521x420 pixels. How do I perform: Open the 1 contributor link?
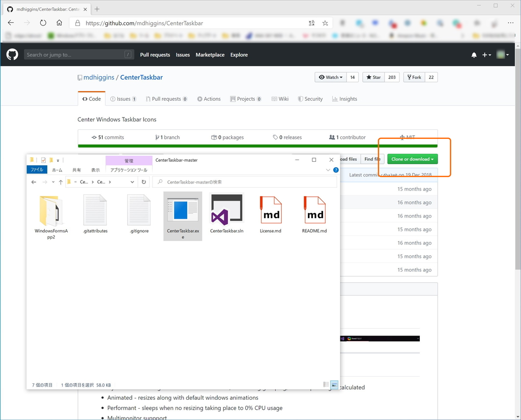[347, 137]
